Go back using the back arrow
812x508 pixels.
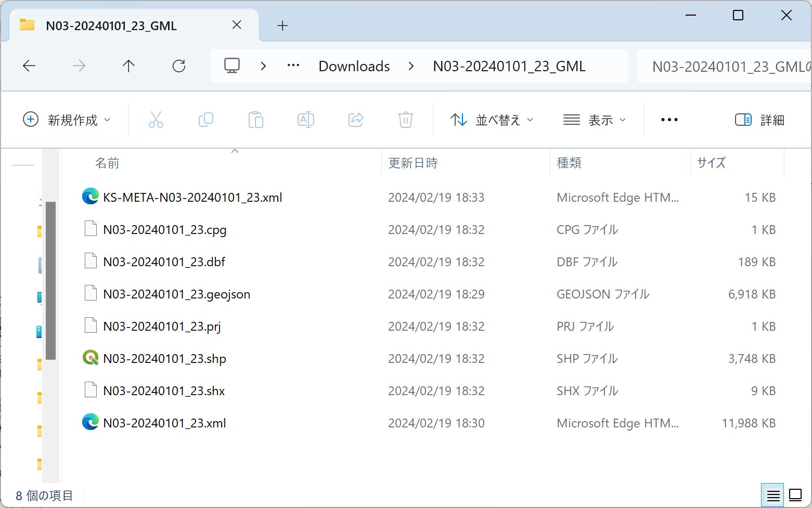(29, 66)
